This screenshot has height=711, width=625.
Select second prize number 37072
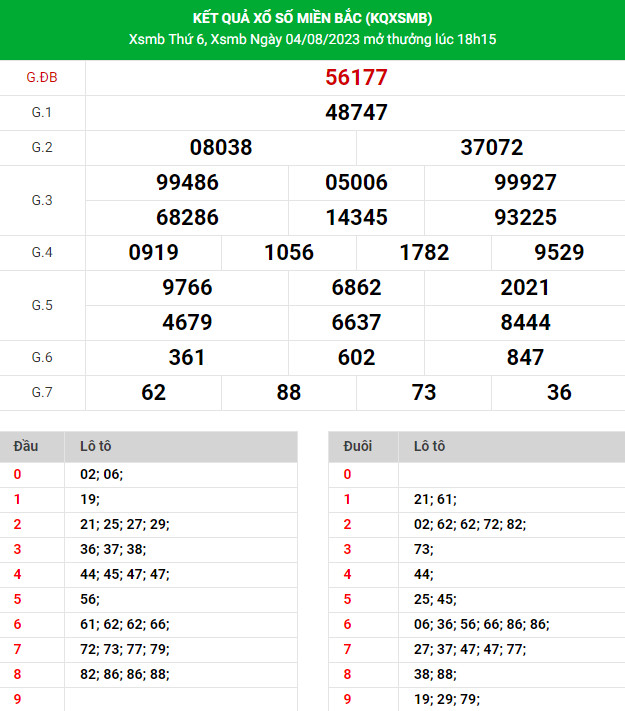click(x=492, y=147)
